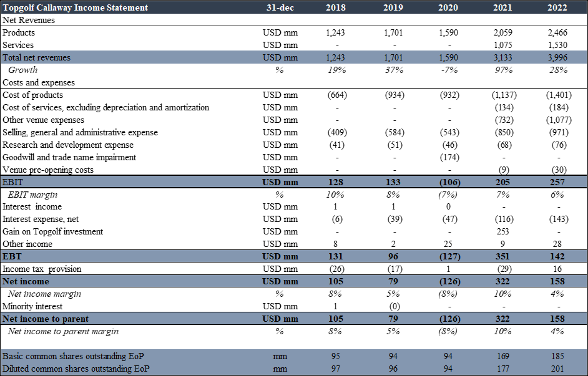This screenshot has width=588, height=376.
Task: Click the 'Venue pre-opening costs' label
Action: (48, 170)
